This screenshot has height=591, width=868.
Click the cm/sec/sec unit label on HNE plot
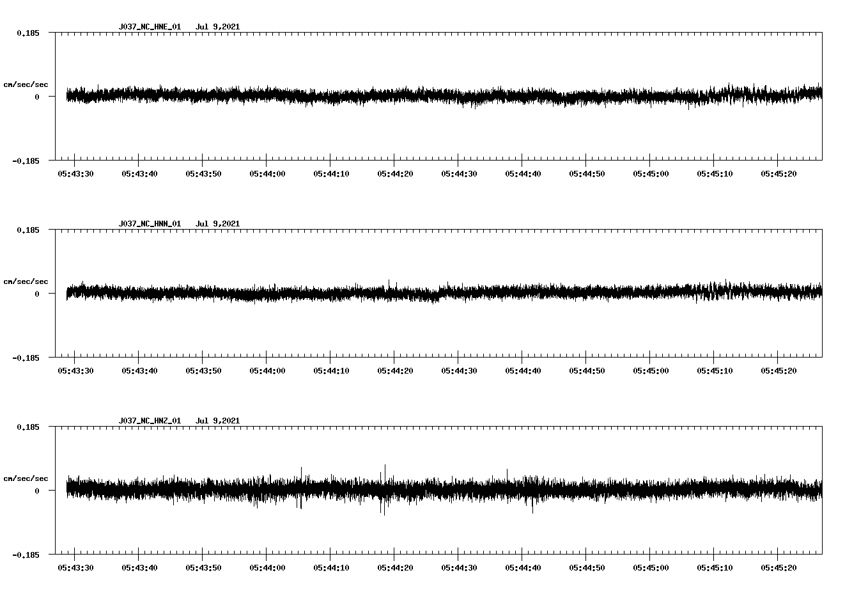[26, 84]
